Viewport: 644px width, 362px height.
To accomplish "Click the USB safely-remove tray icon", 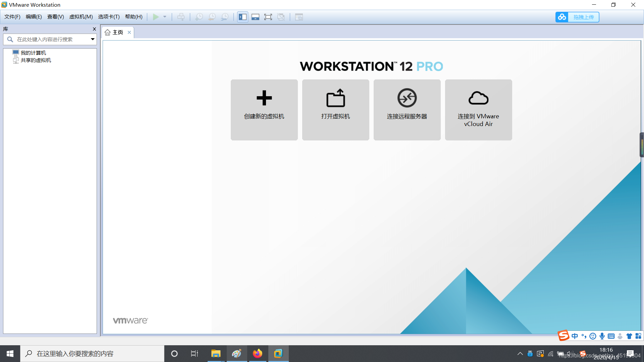I will coord(530,354).
